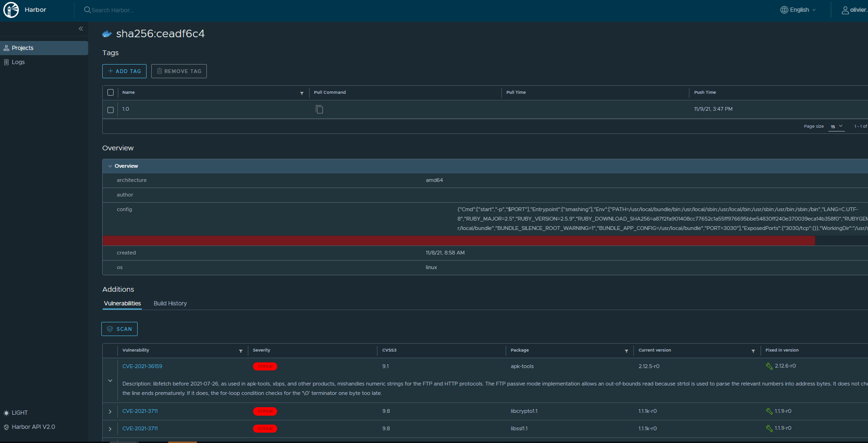Copy pull command for tag 1.0
868x443 pixels.
319,109
